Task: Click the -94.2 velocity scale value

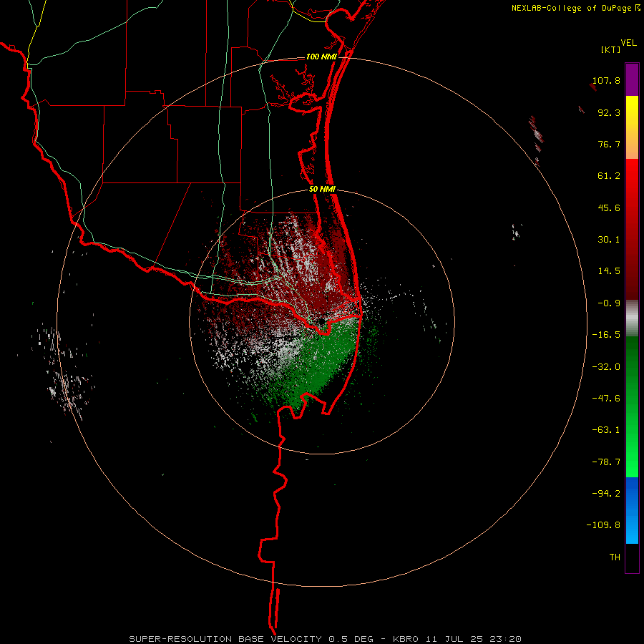Action: [606, 493]
